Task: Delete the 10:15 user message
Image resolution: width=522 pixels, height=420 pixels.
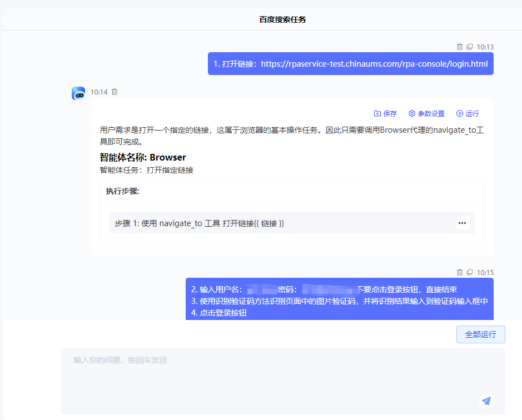Action: click(x=460, y=272)
